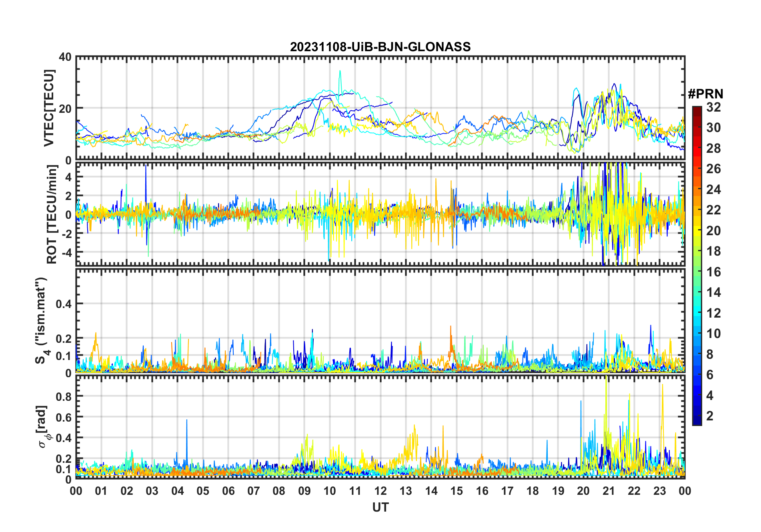Screen dimensions: 761x532
Task: Click x-axis hour tick 08
Action: pyautogui.click(x=279, y=491)
